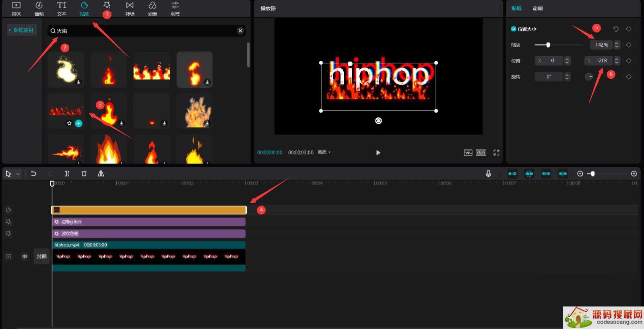Click the microphone record voiceover icon
Image resolution: width=644 pixels, height=329 pixels.
(488, 174)
